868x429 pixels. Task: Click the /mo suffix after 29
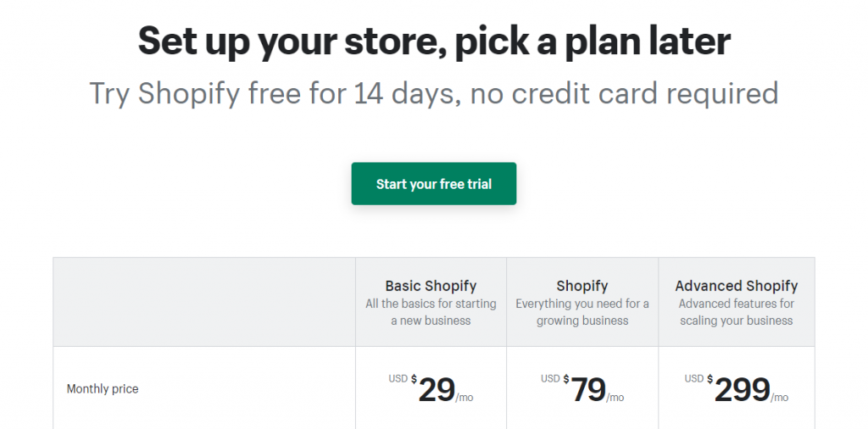click(x=464, y=398)
